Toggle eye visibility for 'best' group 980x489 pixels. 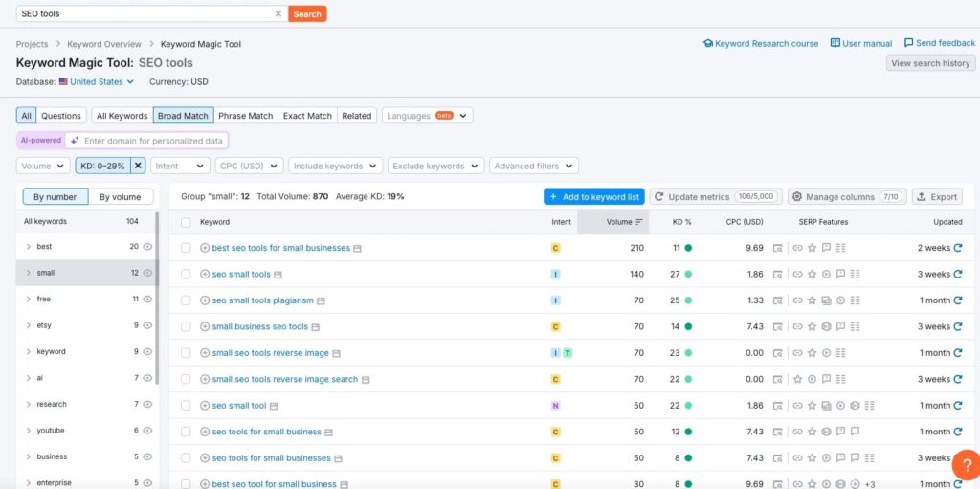tap(147, 246)
